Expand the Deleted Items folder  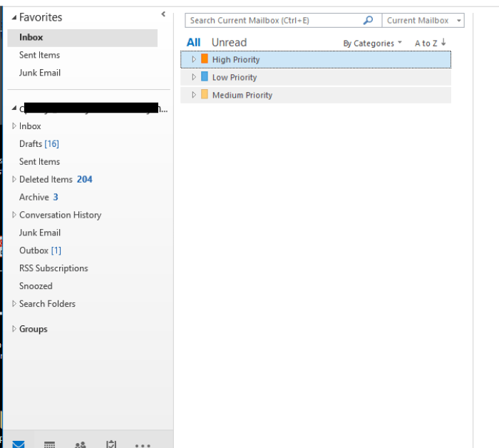point(14,180)
